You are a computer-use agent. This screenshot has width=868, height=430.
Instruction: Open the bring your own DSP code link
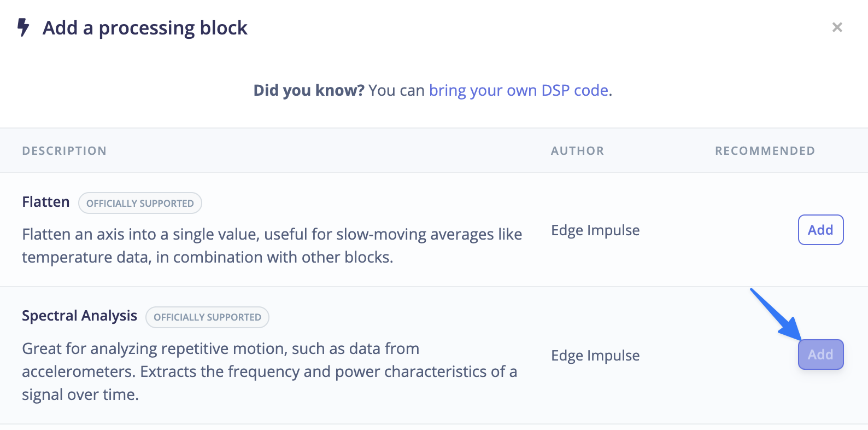click(518, 90)
